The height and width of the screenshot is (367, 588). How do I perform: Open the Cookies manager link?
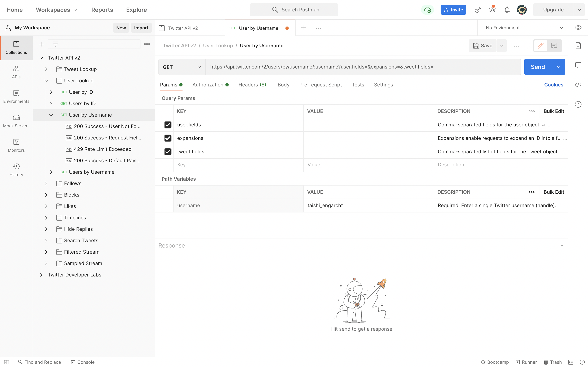[x=553, y=85]
